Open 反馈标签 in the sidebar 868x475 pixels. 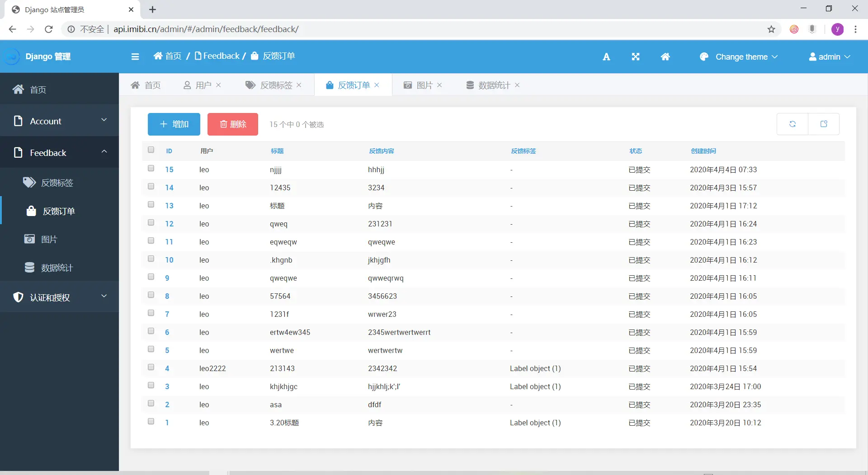tap(59, 183)
